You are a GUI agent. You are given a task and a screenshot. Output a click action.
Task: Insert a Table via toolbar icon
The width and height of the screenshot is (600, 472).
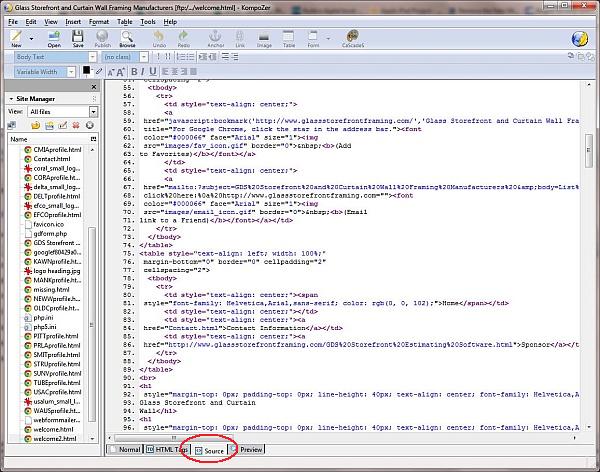click(x=289, y=39)
